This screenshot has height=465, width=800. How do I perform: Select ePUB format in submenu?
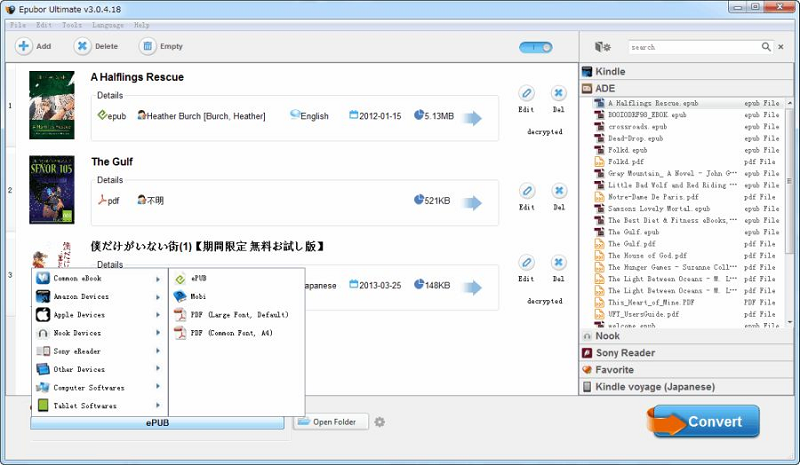[237, 279]
